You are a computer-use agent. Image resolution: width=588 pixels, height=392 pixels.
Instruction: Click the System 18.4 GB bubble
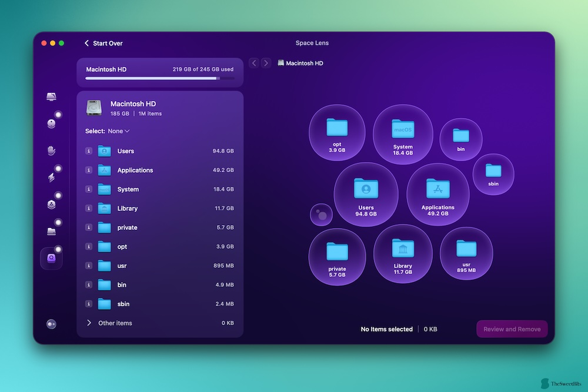click(403, 134)
